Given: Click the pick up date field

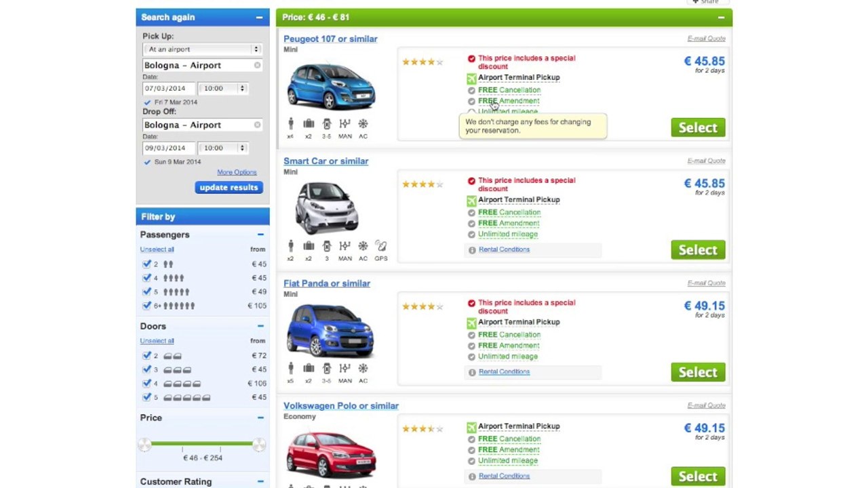Looking at the screenshot, I should pyautogui.click(x=169, y=88).
